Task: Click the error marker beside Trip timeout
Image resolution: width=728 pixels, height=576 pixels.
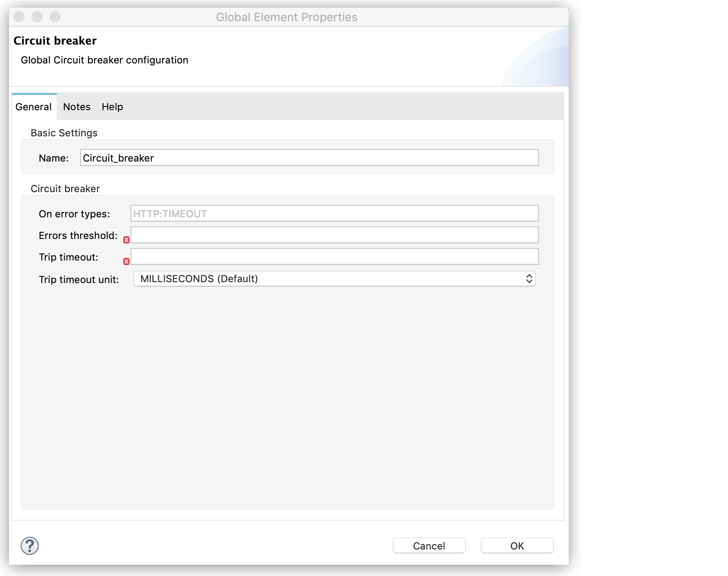Action: pos(126,261)
